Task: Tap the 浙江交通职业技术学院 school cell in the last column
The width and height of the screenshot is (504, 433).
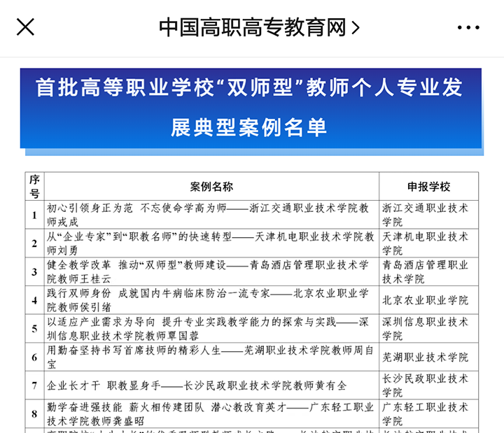Action: (x=428, y=215)
